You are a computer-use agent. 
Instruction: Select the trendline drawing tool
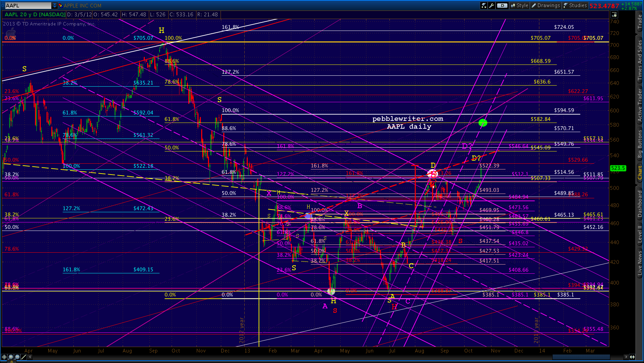(24, 357)
